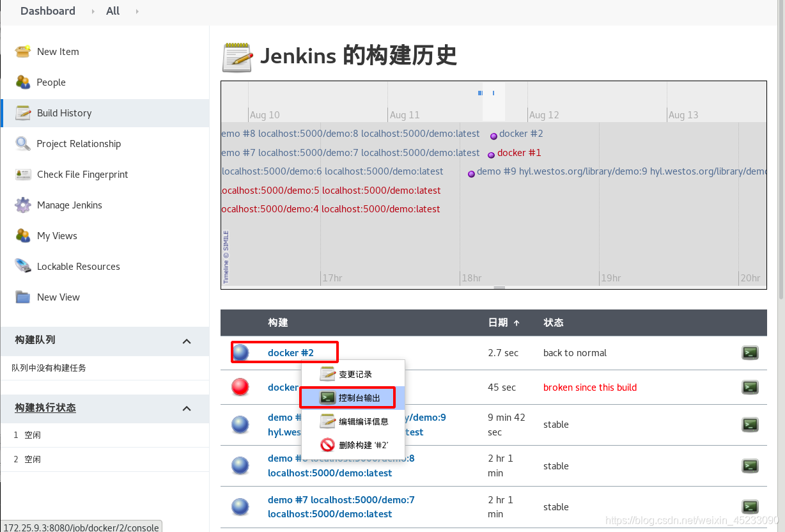Open docker #2 build link in table
The width and height of the screenshot is (785, 532).
coord(291,353)
